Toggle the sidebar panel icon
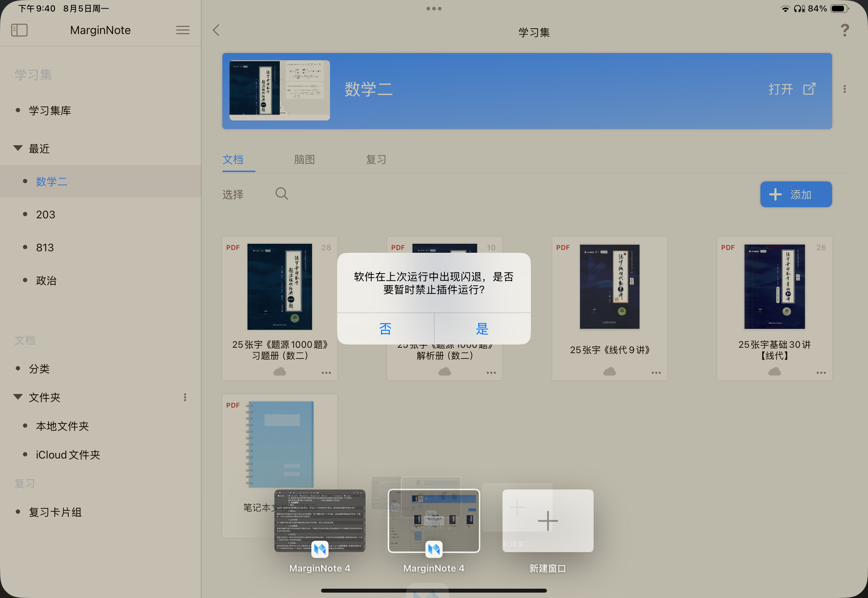 pyautogui.click(x=19, y=30)
